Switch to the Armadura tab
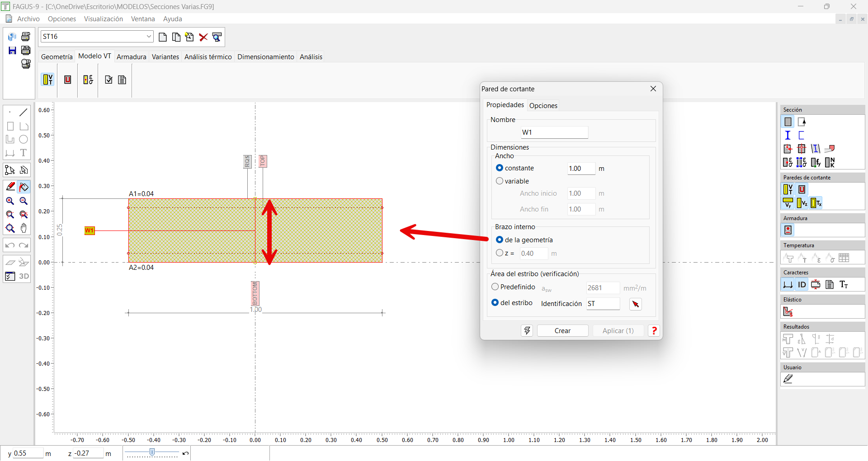 point(131,57)
